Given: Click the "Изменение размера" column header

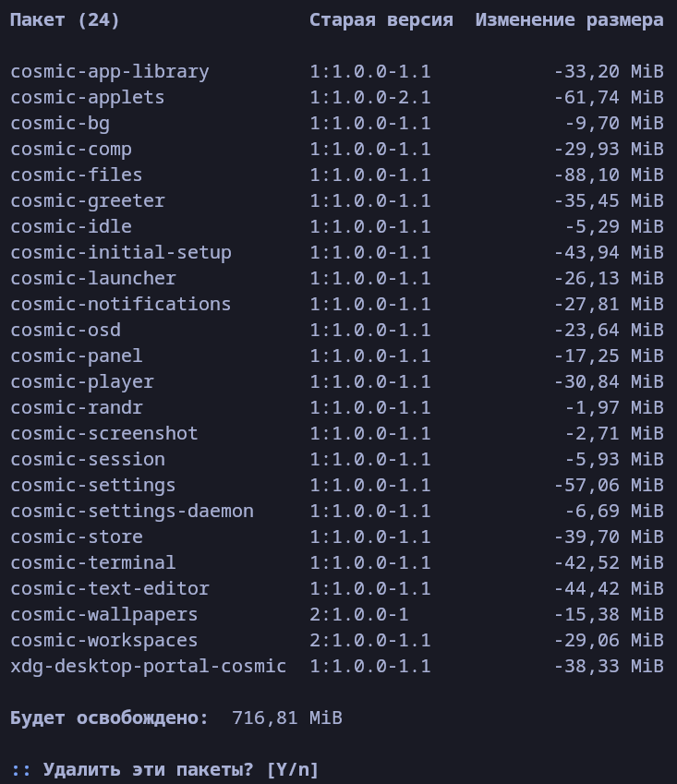Looking at the screenshot, I should [570, 19].
